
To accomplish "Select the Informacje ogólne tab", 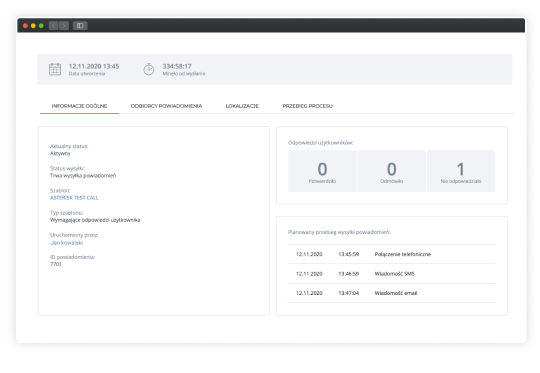I will tap(79, 106).
